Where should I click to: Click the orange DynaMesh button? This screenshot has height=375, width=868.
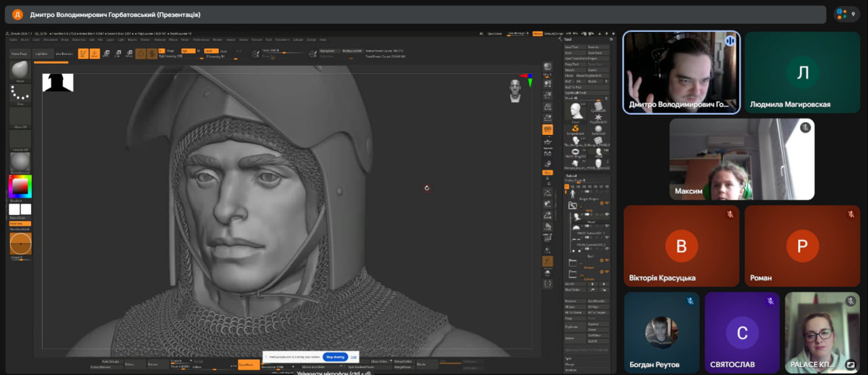click(x=248, y=364)
